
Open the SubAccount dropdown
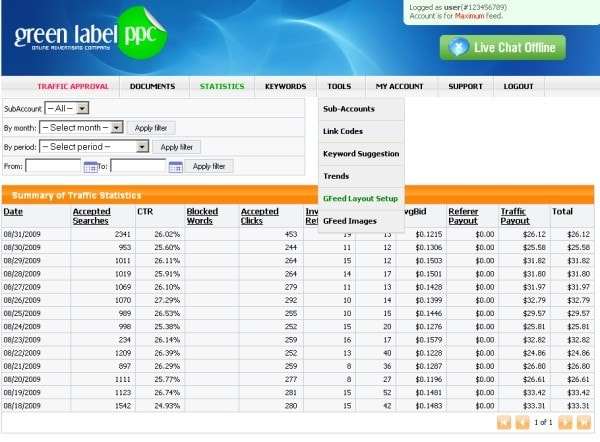67,108
